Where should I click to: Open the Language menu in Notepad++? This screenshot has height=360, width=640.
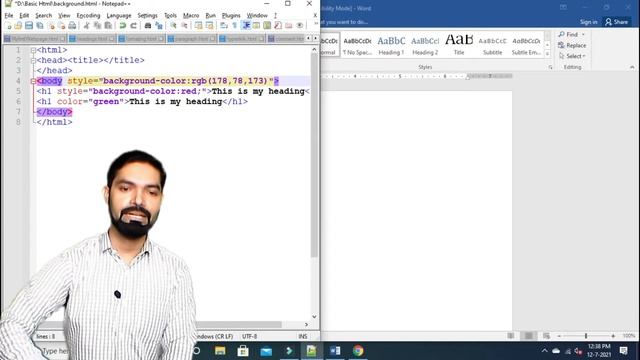(119, 16)
